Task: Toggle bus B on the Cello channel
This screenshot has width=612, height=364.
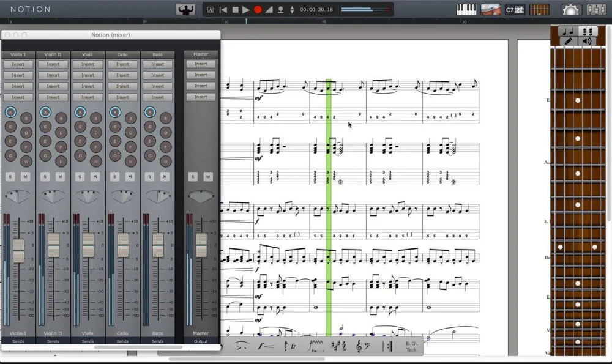Action: point(131,118)
